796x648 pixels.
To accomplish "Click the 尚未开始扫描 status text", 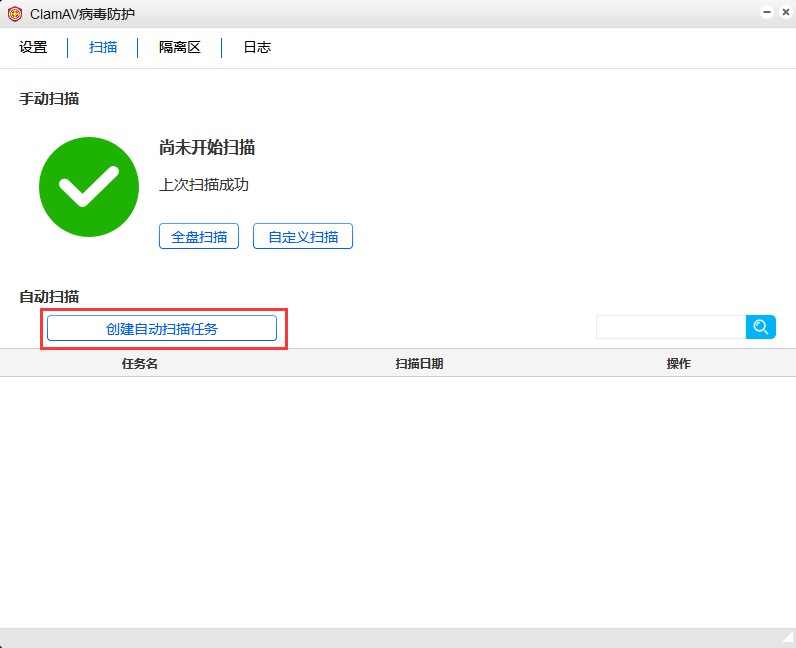I will click(207, 148).
